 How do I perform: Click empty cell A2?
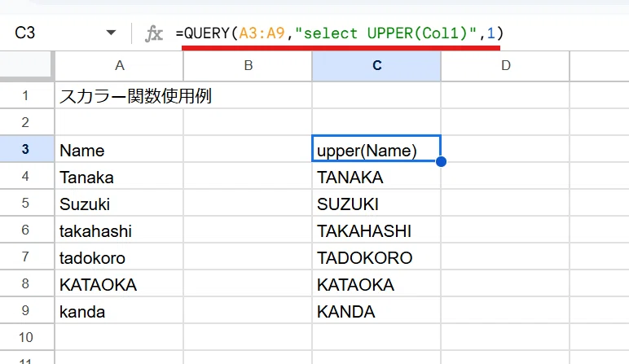(x=119, y=122)
